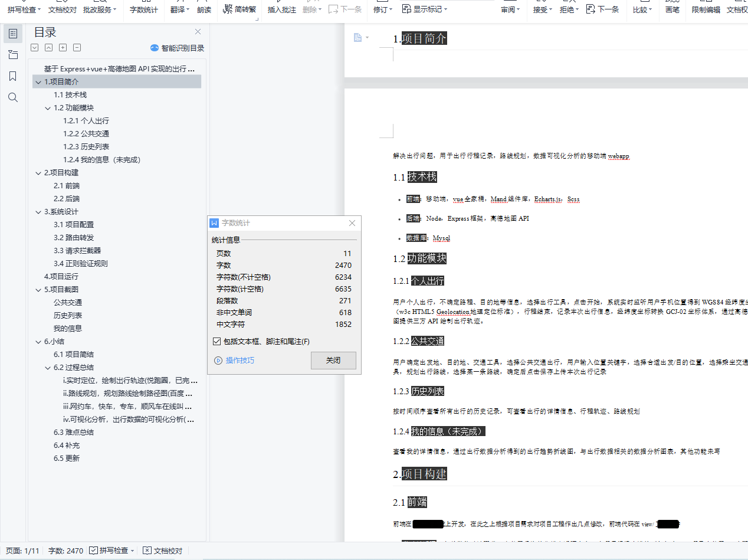This screenshot has width=748, height=560.
Task: Open the bookmark sidebar icon
Action: tap(13, 76)
